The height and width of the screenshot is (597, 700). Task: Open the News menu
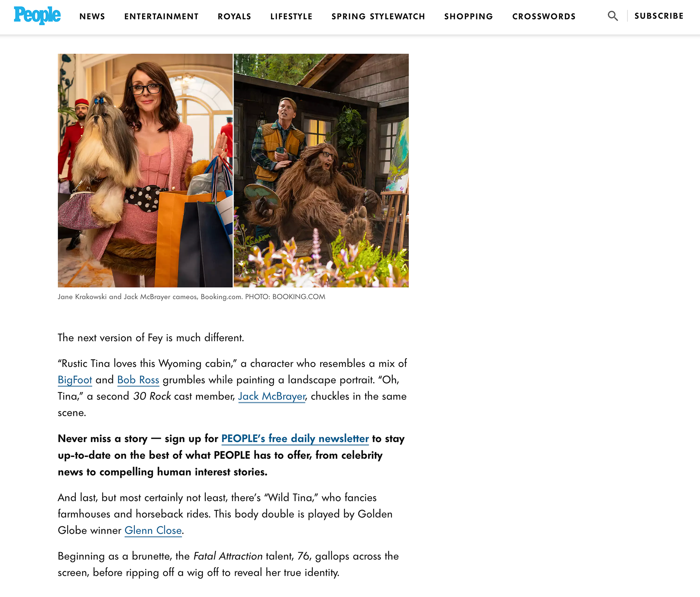(x=92, y=16)
